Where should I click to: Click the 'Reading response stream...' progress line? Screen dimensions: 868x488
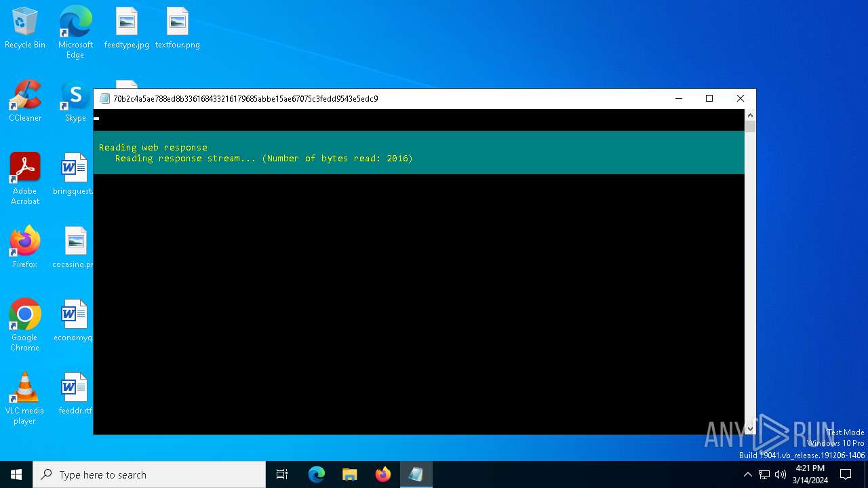[264, 158]
